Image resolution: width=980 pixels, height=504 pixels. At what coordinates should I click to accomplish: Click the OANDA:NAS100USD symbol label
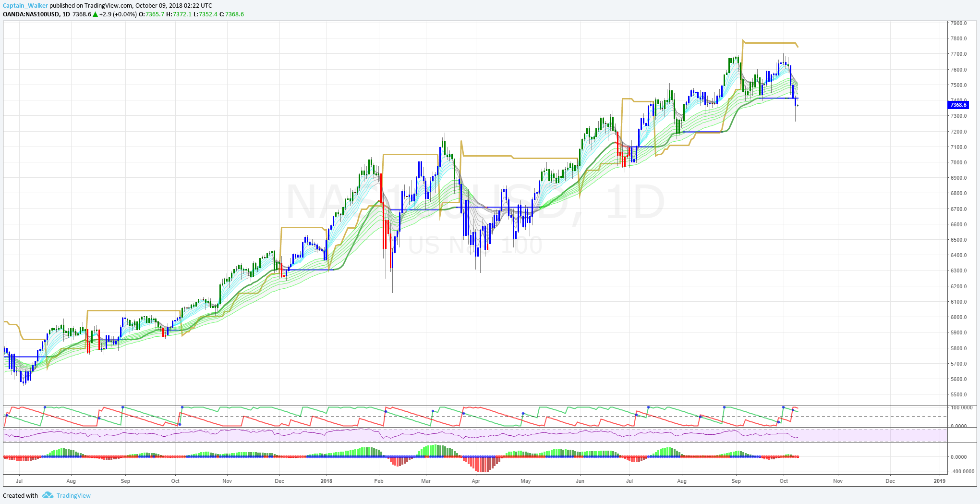[x=31, y=14]
